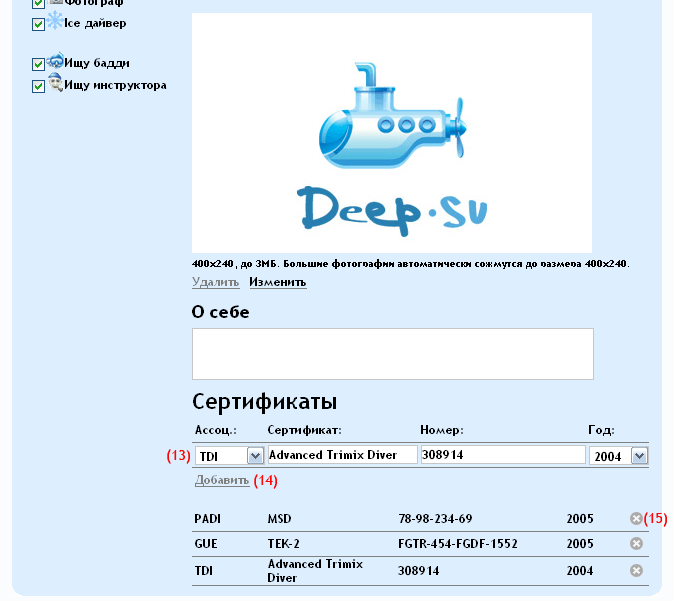
Task: Open the association dropdown showing TDI
Action: [x=229, y=456]
